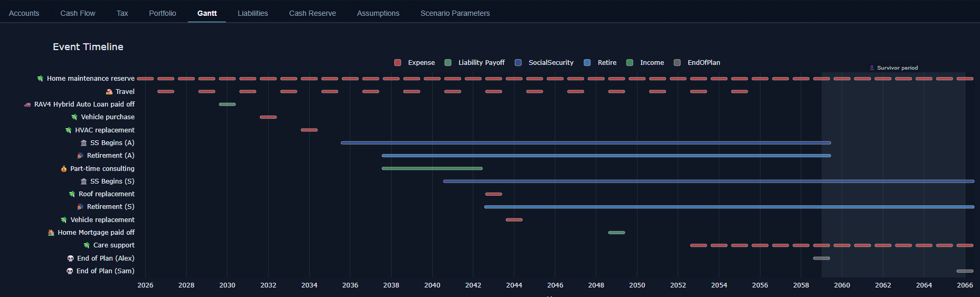This screenshot has width=980, height=297.
Task: Click the 2040 year axis label
Action: 432,285
